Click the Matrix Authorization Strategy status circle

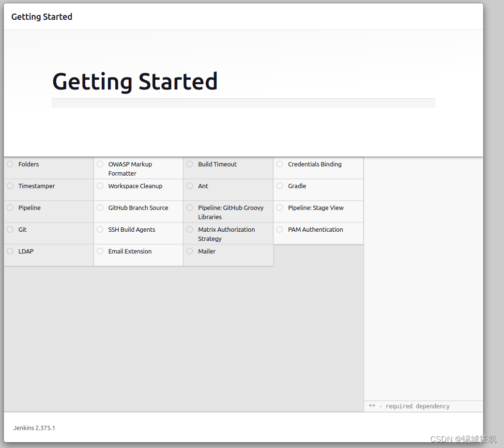(190, 230)
